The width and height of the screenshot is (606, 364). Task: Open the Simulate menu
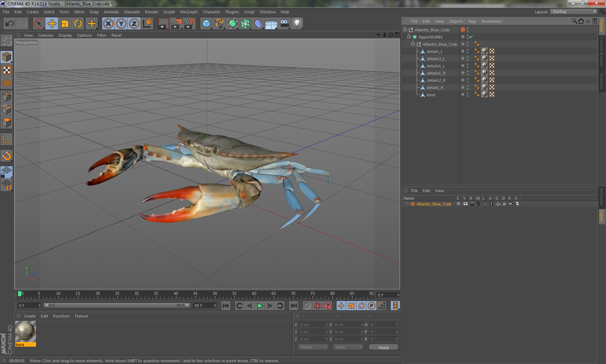point(132,12)
